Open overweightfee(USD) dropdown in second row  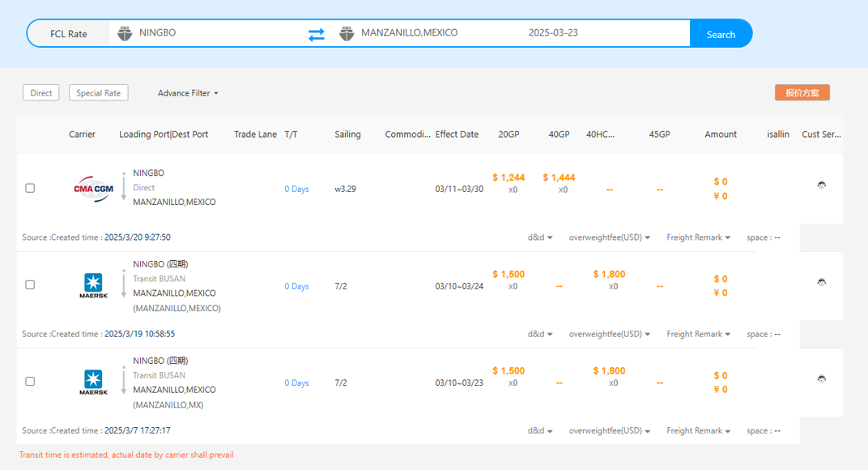tap(610, 334)
